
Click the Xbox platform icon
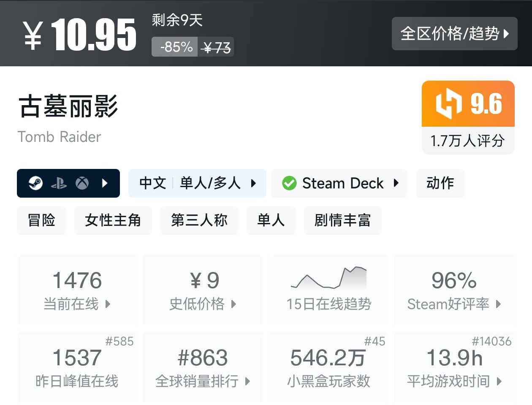click(82, 183)
